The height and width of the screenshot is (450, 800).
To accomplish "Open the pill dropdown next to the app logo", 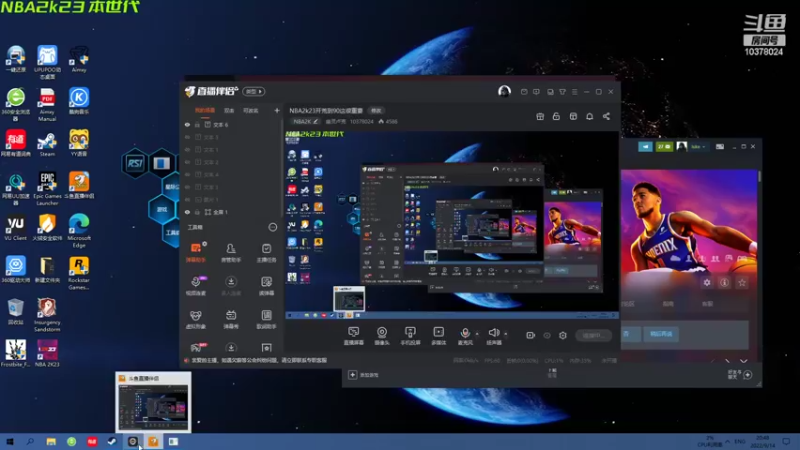I will coord(254,91).
